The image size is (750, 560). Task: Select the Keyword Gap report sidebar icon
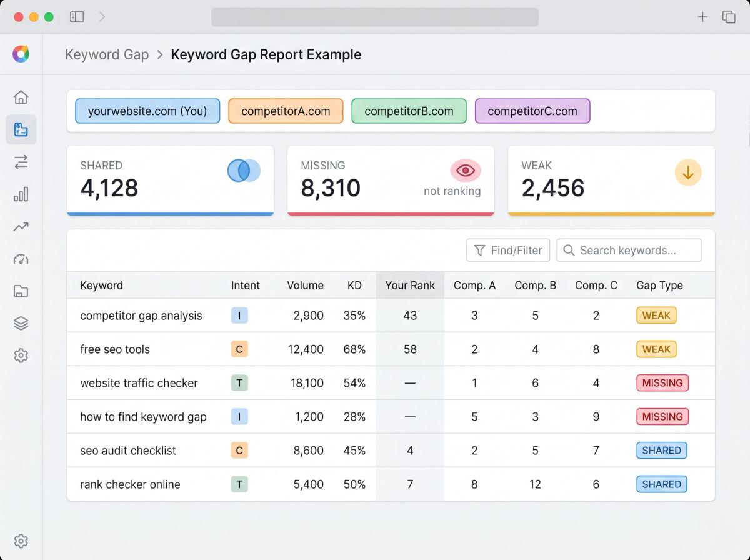21,129
